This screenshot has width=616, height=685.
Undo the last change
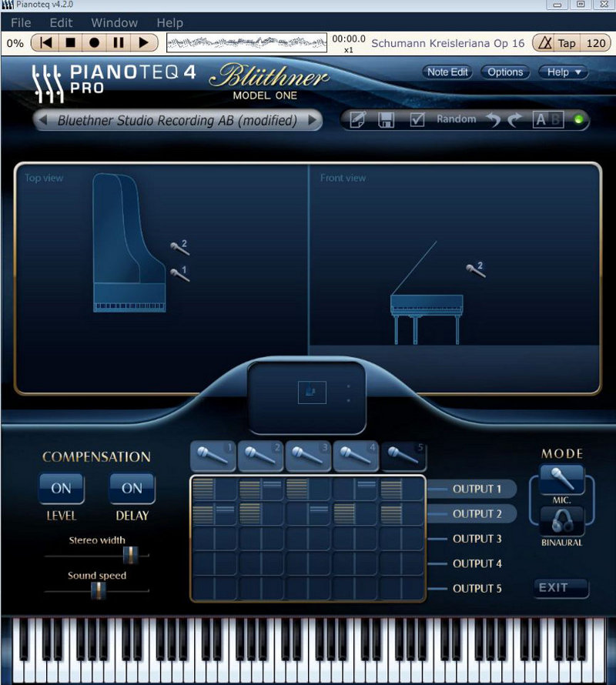(x=493, y=120)
